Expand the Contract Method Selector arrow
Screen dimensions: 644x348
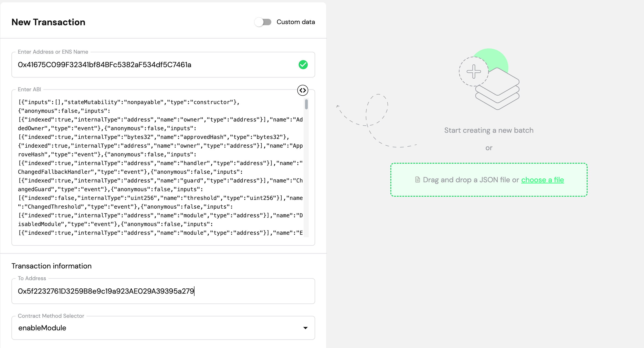[305, 328]
